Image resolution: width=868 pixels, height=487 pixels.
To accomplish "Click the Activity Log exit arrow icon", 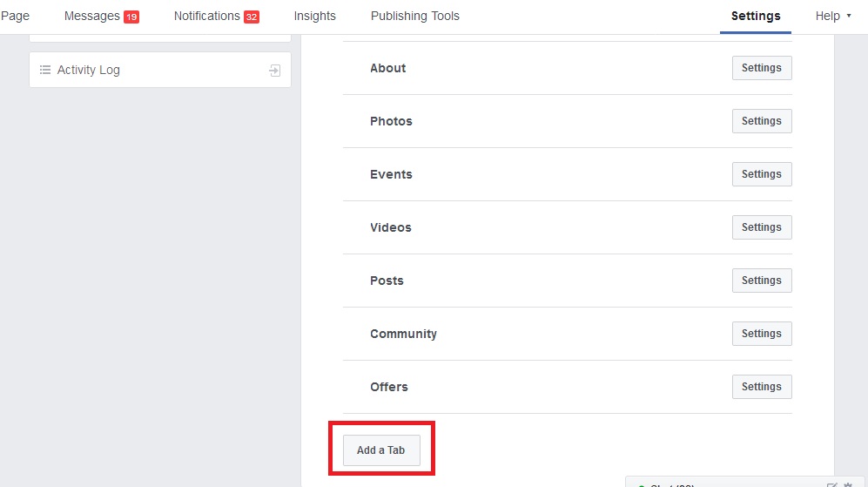I will pos(275,71).
